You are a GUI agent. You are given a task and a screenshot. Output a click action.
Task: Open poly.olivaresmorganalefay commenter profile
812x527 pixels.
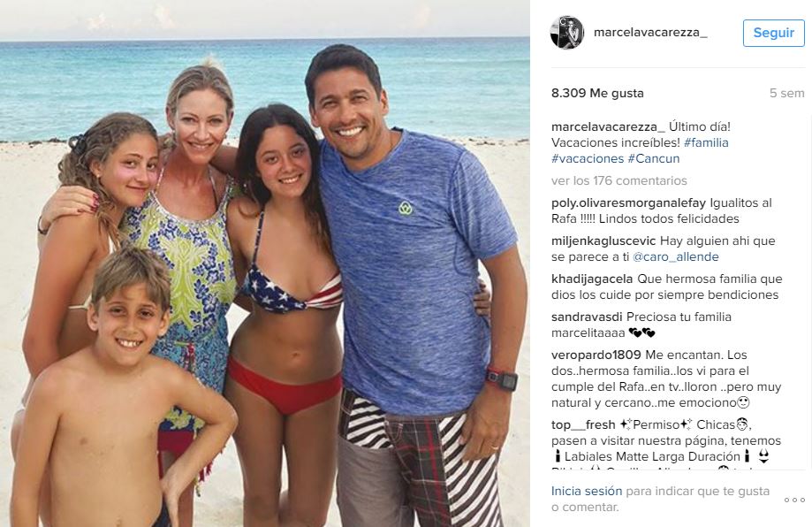[628, 203]
